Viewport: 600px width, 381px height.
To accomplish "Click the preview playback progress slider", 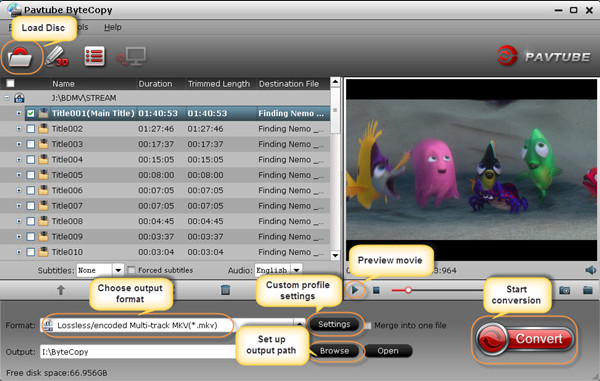I will 437,290.
